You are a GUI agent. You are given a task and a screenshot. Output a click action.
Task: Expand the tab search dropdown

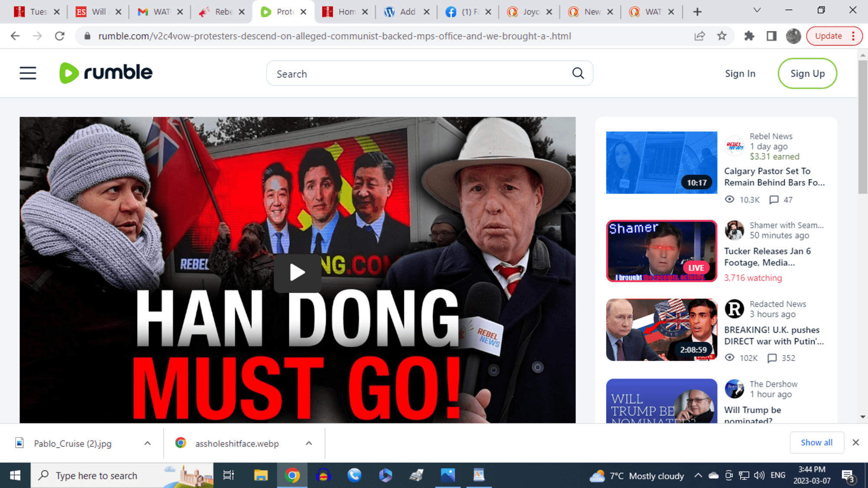(x=757, y=10)
